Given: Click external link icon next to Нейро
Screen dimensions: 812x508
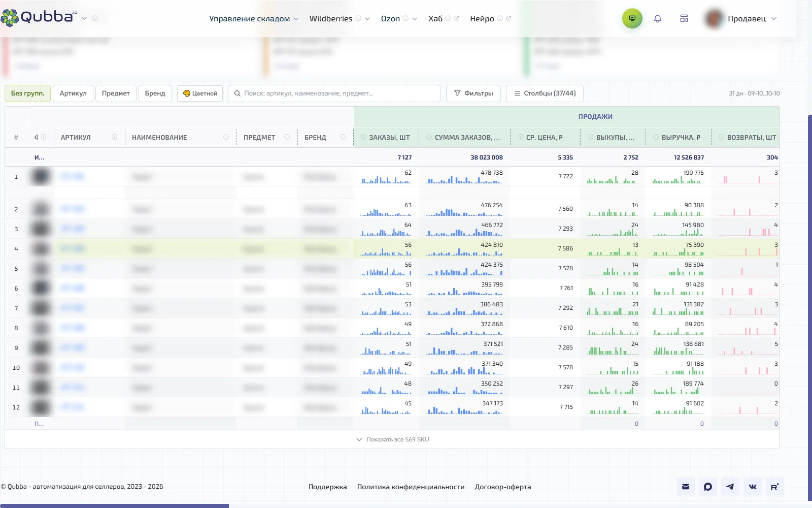Looking at the screenshot, I should pos(509,18).
